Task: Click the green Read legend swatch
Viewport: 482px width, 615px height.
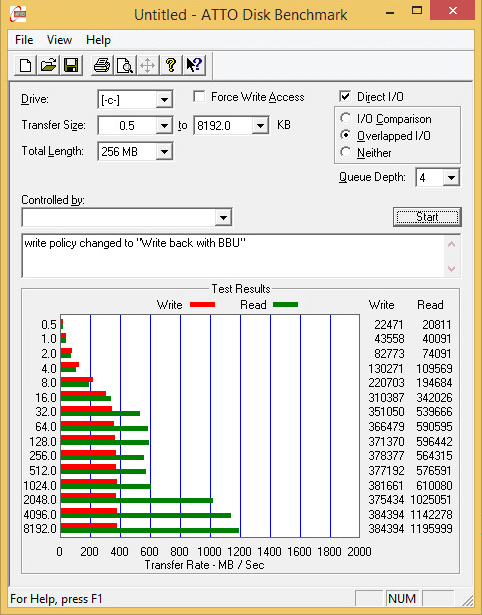Action: click(x=285, y=305)
